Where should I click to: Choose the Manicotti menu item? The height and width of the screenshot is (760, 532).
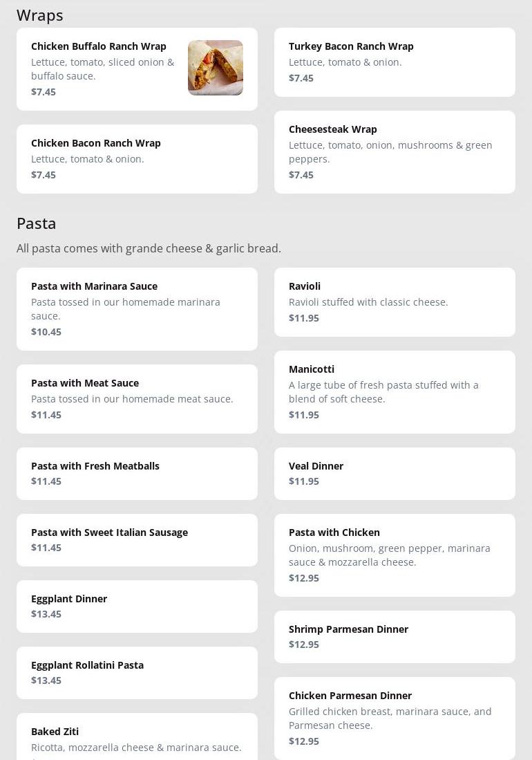point(394,392)
